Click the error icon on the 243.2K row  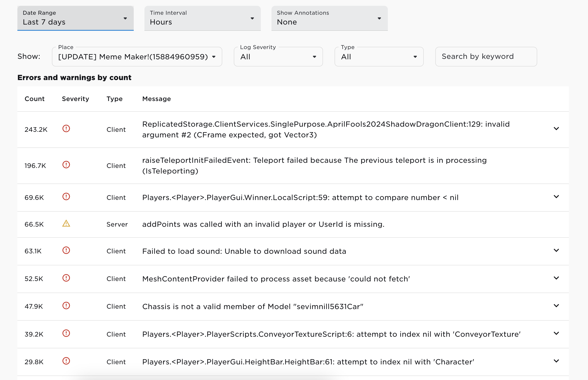coord(66,128)
